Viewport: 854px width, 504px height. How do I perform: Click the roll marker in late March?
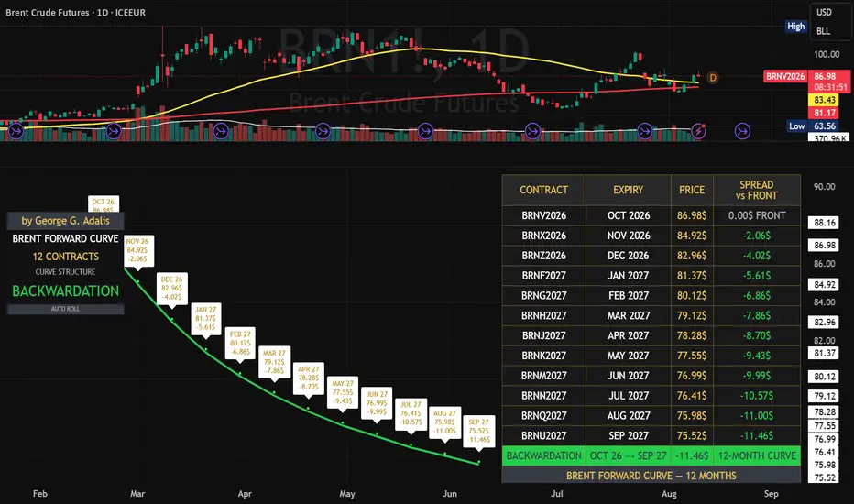click(221, 131)
